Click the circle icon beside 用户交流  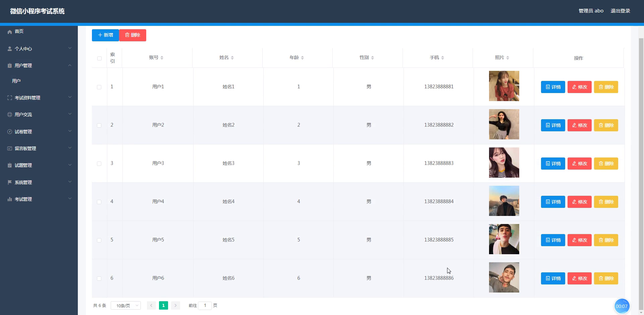pos(10,115)
